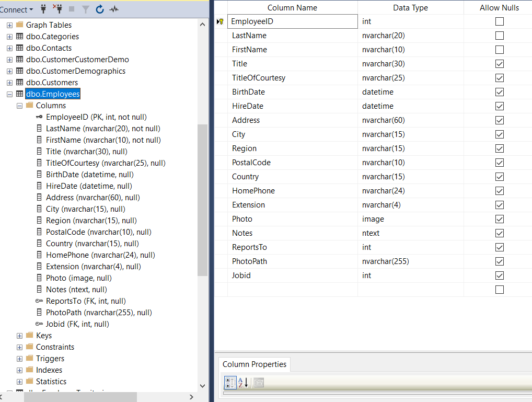Expand the Constraints folder
Image resolution: width=532 pixels, height=402 pixels.
(x=20, y=347)
